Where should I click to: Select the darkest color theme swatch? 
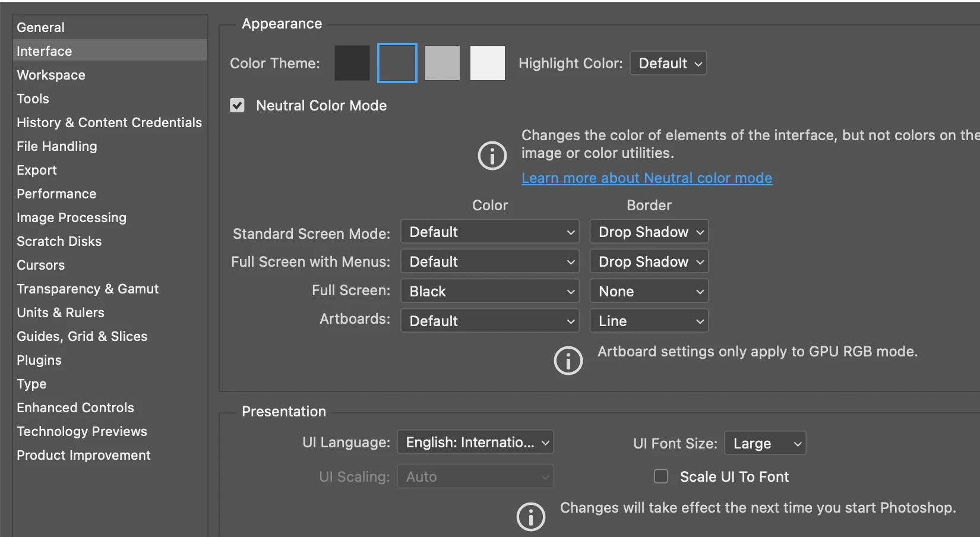(352, 63)
